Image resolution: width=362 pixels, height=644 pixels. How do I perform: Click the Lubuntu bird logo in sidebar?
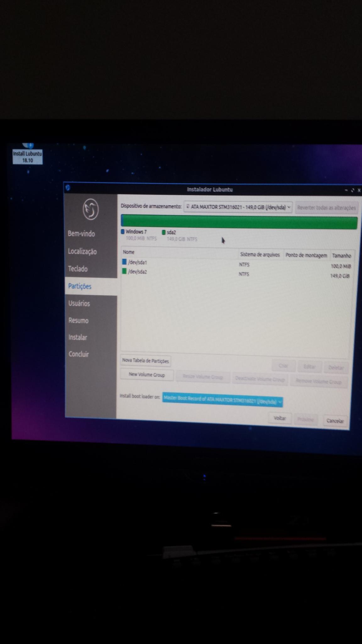(91, 209)
